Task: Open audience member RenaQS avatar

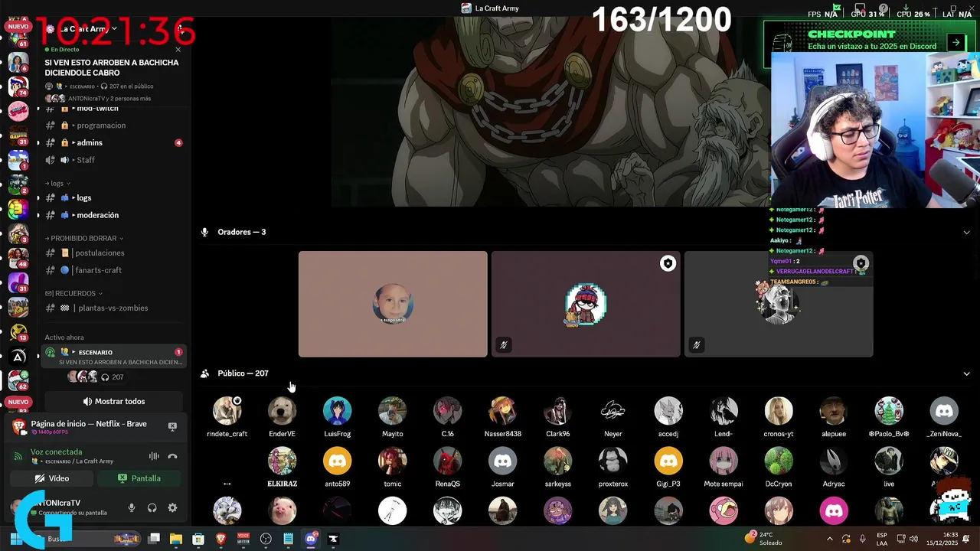Action: pyautogui.click(x=447, y=461)
